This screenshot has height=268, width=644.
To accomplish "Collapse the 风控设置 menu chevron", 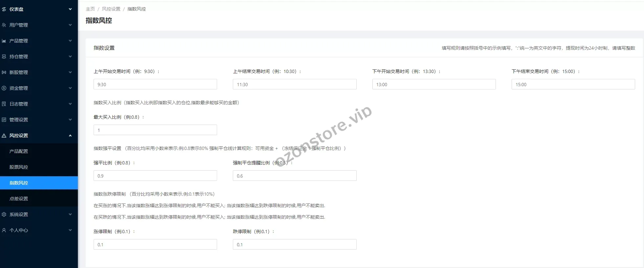I will pyautogui.click(x=70, y=135).
